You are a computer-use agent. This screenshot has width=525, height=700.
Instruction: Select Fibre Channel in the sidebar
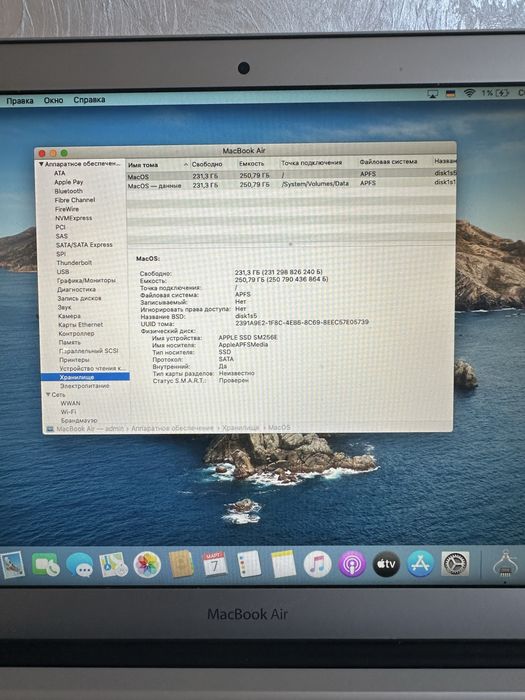[x=75, y=200]
